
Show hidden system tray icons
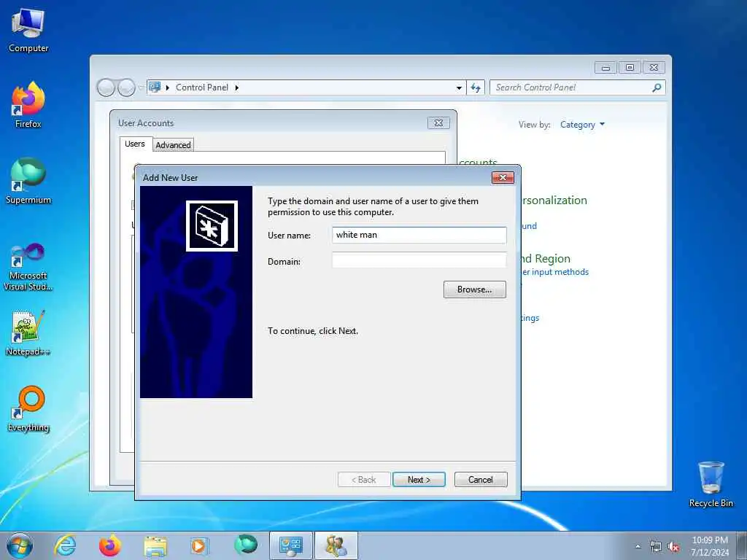pyautogui.click(x=638, y=546)
